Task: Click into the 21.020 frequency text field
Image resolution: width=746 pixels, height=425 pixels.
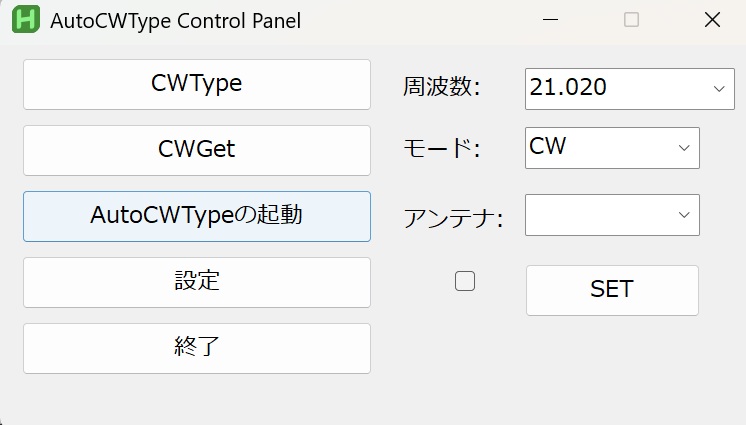Action: coord(615,89)
